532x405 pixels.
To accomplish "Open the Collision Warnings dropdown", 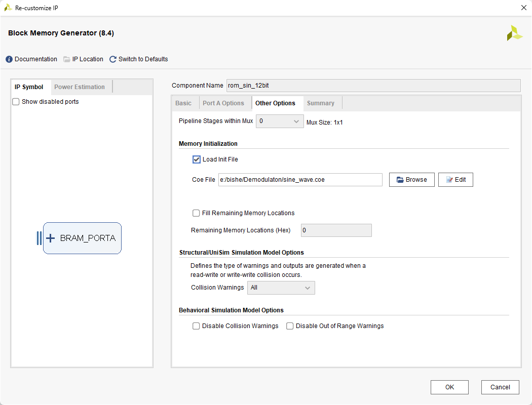I will click(281, 288).
